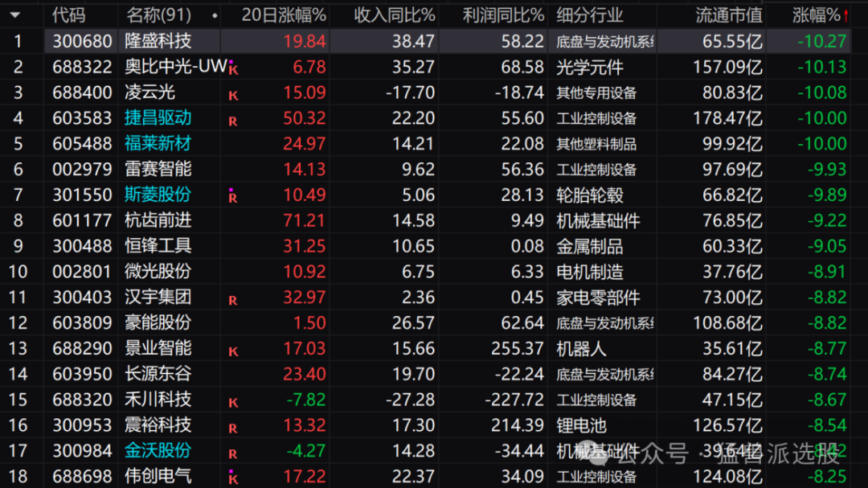Open stock 斯菱股份
Screen dimensions: 868x488
[x=158, y=195]
